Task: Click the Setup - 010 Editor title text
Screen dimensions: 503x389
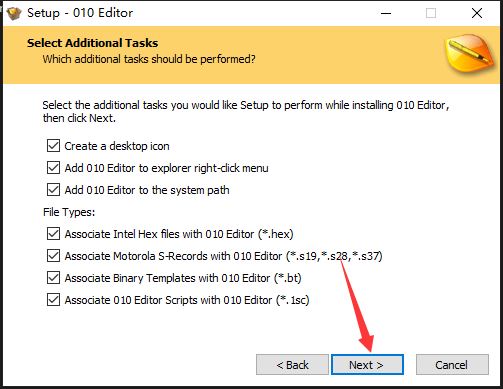Action: click(80, 13)
